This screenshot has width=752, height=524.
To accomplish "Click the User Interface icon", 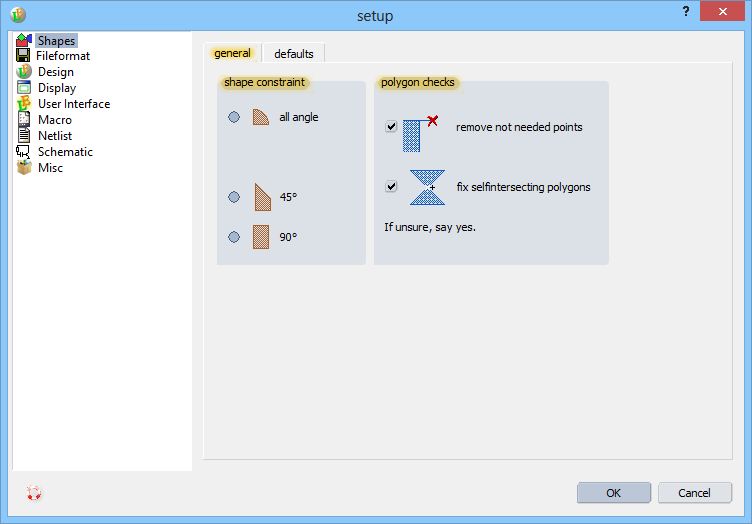I will tap(24, 103).
